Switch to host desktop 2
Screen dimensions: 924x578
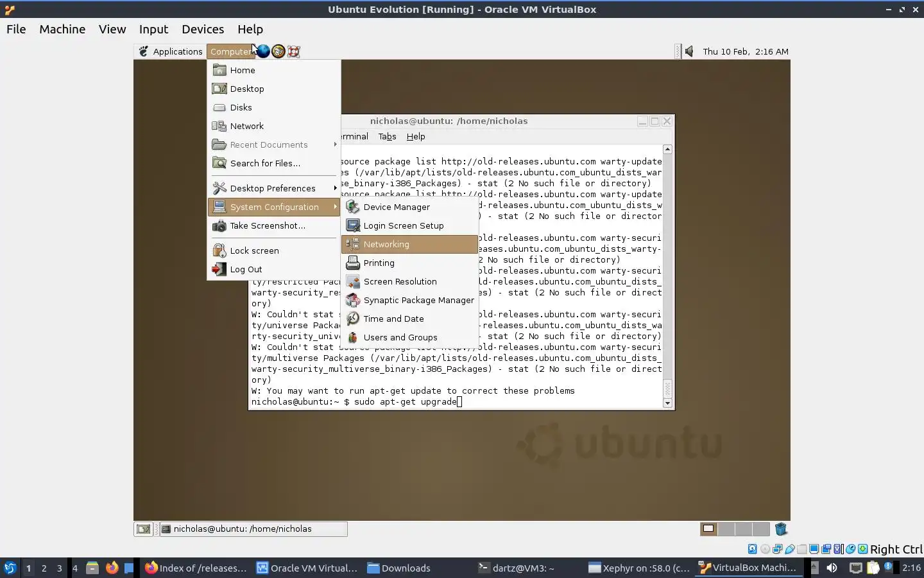click(44, 568)
